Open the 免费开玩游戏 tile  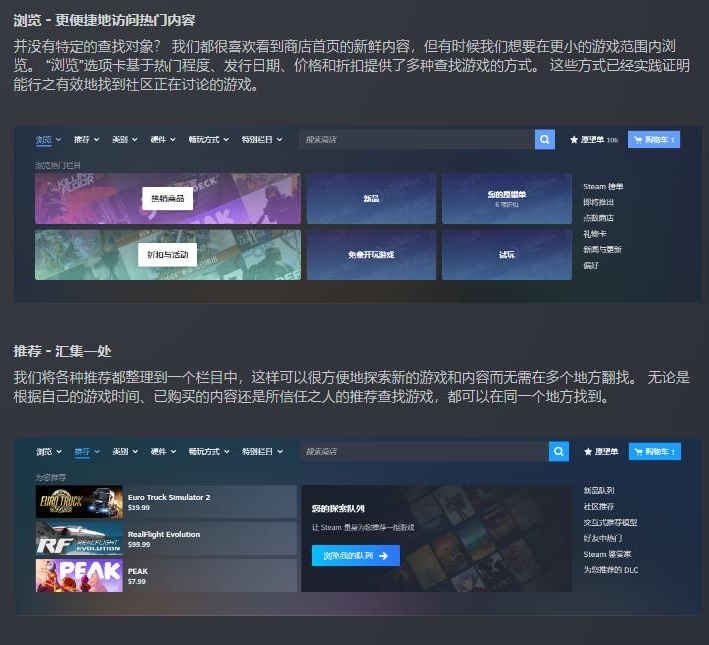[371, 255]
